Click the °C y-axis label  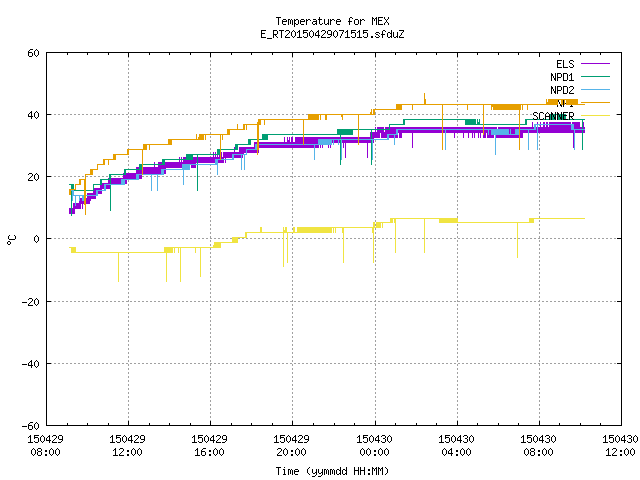pyautogui.click(x=12, y=240)
